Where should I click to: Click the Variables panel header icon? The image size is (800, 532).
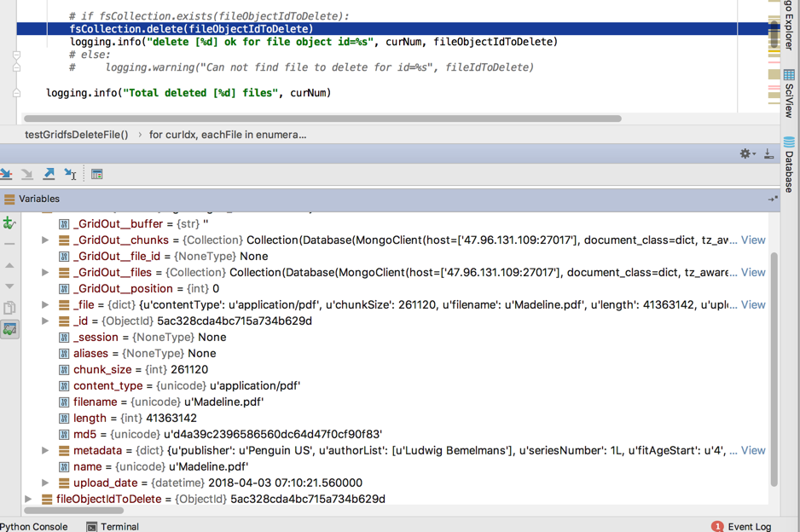9,199
